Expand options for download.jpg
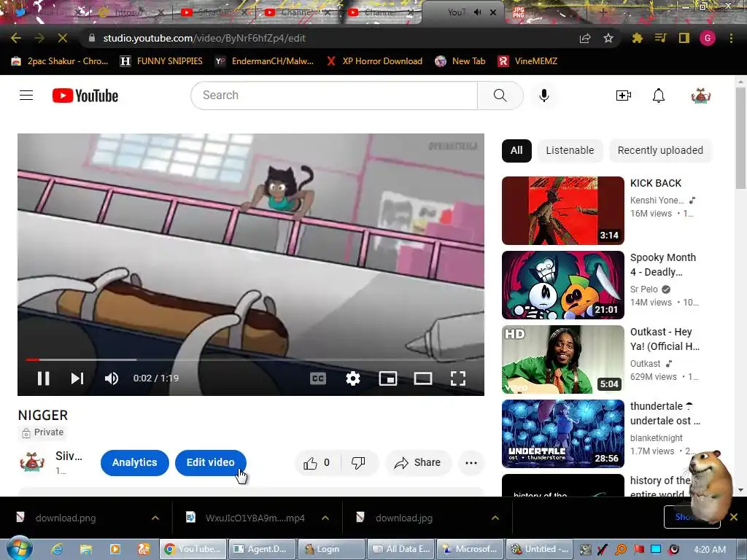The image size is (747, 560). [x=495, y=518]
